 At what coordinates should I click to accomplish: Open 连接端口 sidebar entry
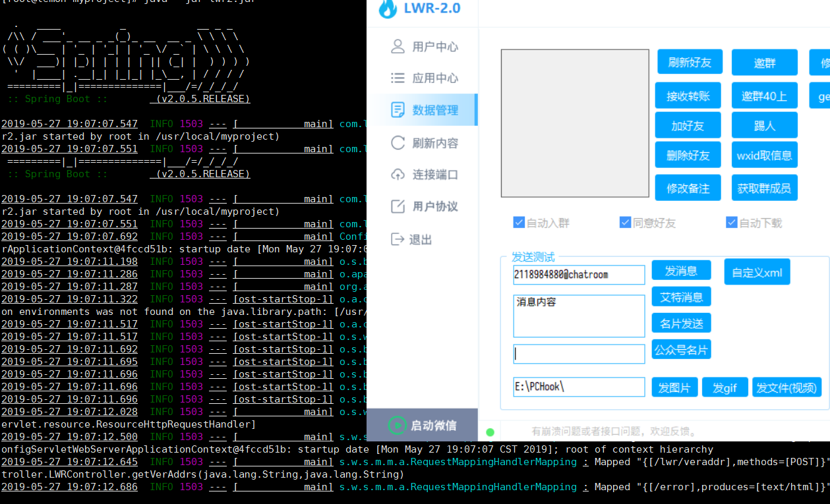422,175
